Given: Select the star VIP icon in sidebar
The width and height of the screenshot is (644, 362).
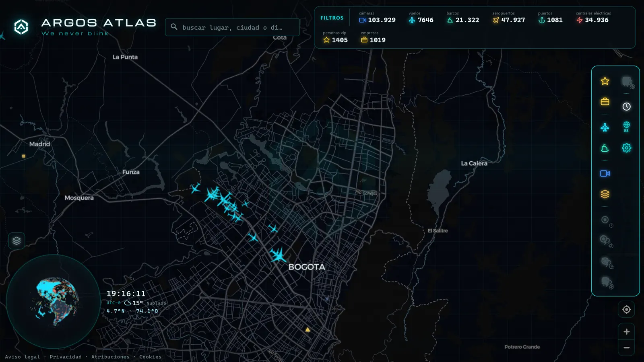Looking at the screenshot, I should [605, 81].
